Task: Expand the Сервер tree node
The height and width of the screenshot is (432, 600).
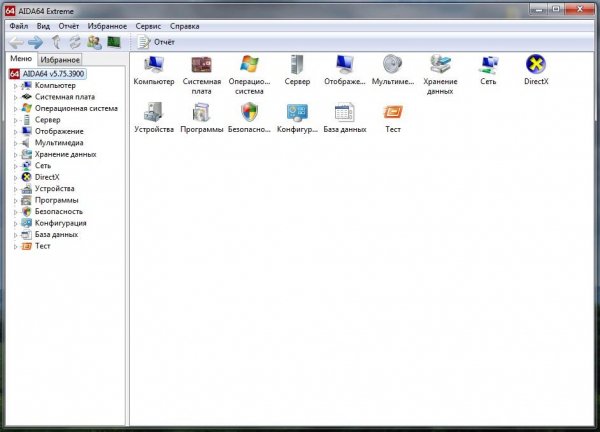Action: click(15, 120)
